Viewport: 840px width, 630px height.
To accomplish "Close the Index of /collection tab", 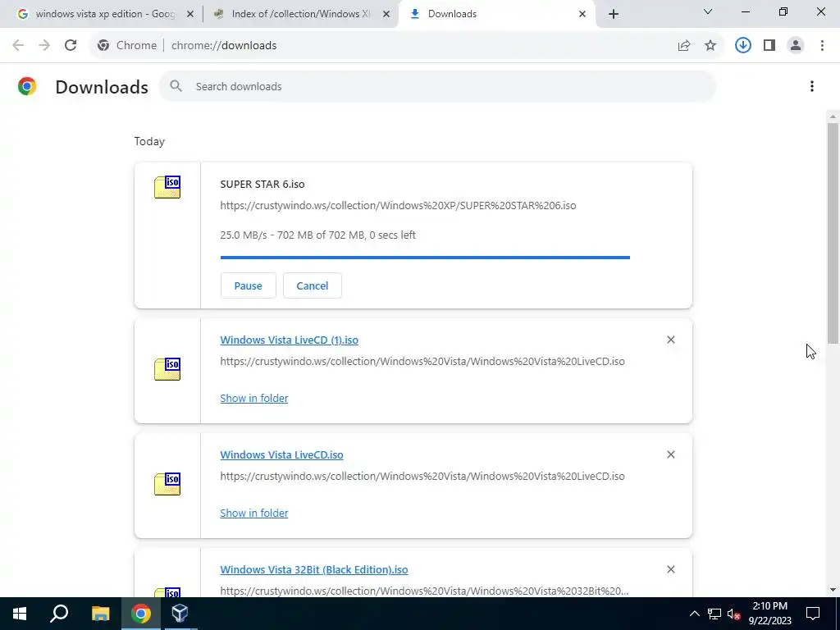I will (x=386, y=14).
